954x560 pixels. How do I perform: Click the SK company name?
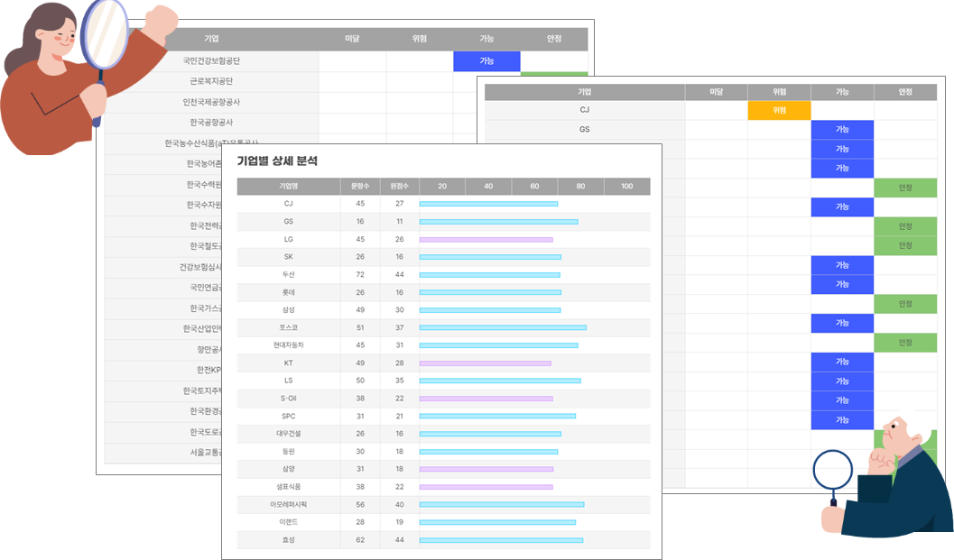(x=289, y=257)
